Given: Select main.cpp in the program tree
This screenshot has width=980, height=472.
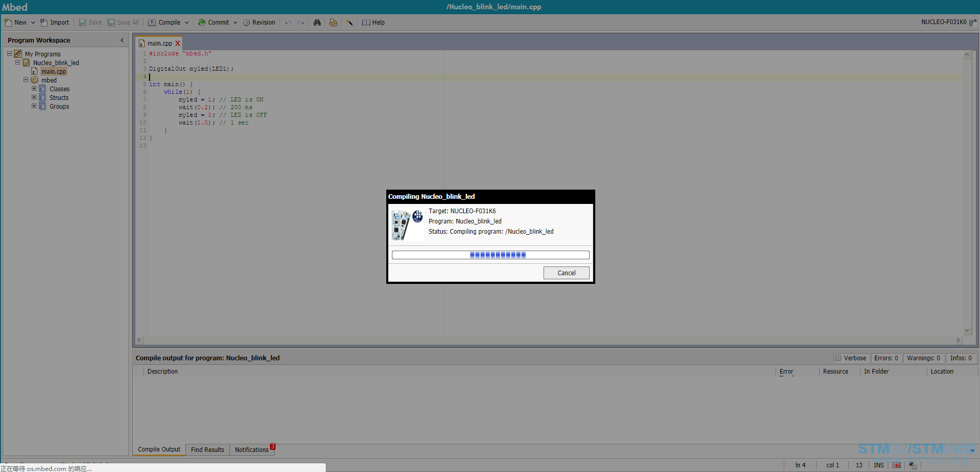Looking at the screenshot, I should click(x=54, y=71).
